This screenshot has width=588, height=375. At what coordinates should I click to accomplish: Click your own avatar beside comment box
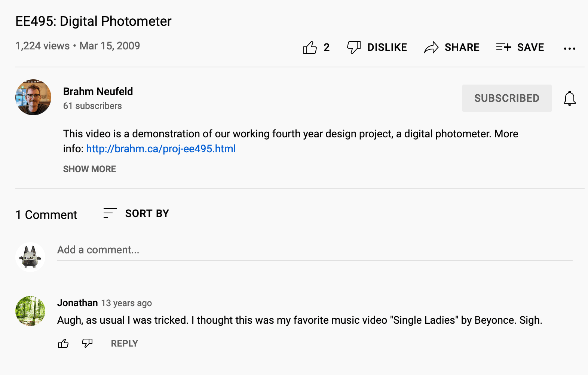pyautogui.click(x=30, y=257)
